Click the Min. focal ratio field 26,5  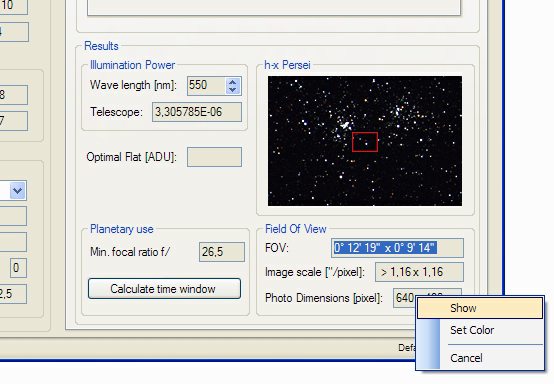click(222, 252)
